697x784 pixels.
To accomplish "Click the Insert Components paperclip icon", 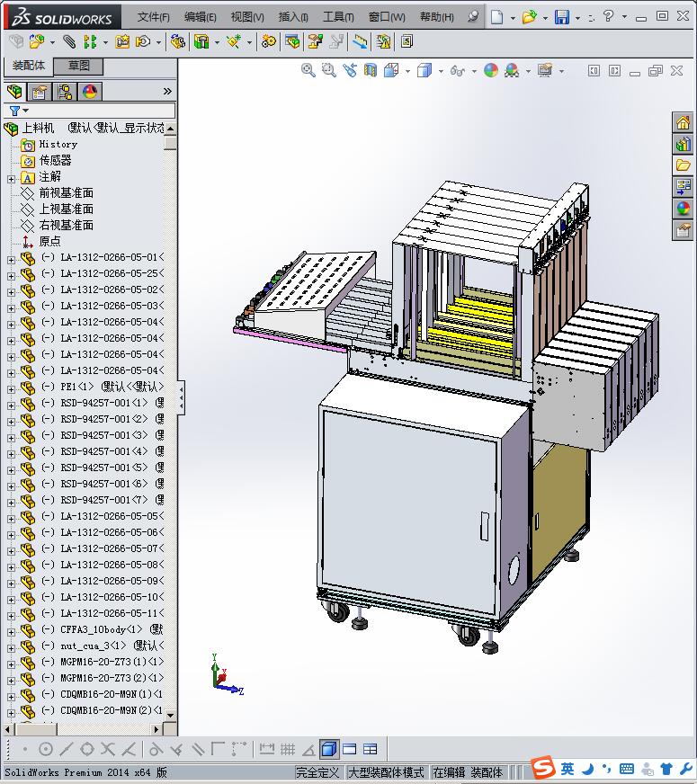I will pos(69,41).
